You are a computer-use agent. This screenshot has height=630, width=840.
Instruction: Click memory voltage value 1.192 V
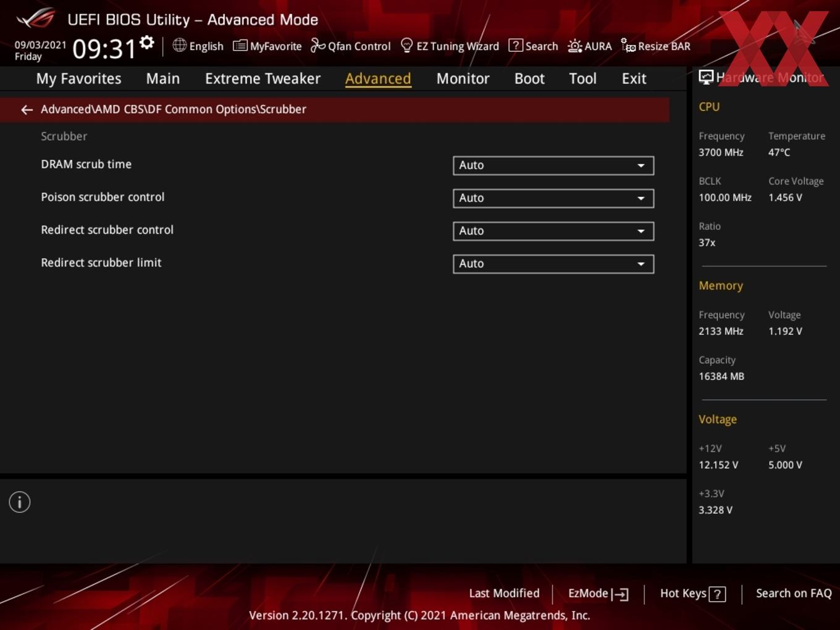coord(785,331)
